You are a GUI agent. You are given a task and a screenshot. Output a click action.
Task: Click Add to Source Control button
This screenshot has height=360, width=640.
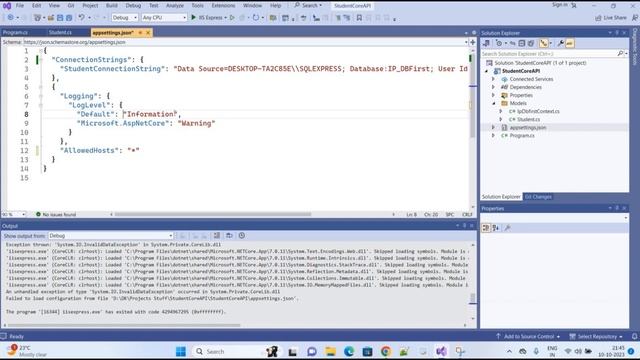pyautogui.click(x=528, y=336)
